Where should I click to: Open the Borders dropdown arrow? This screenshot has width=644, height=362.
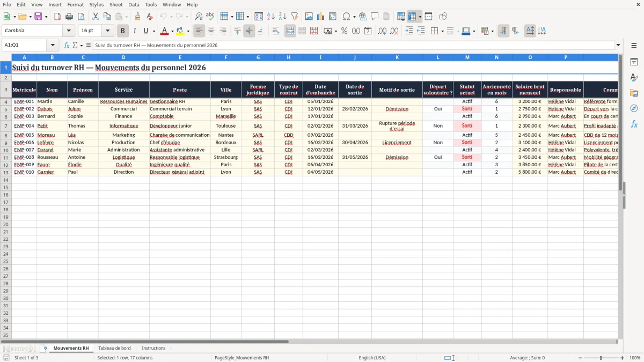pos(442,31)
